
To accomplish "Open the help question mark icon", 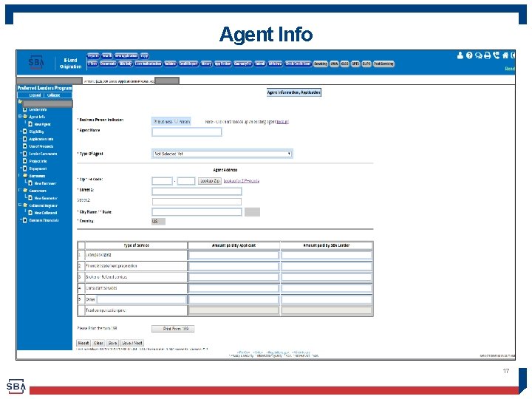I will (469, 55).
